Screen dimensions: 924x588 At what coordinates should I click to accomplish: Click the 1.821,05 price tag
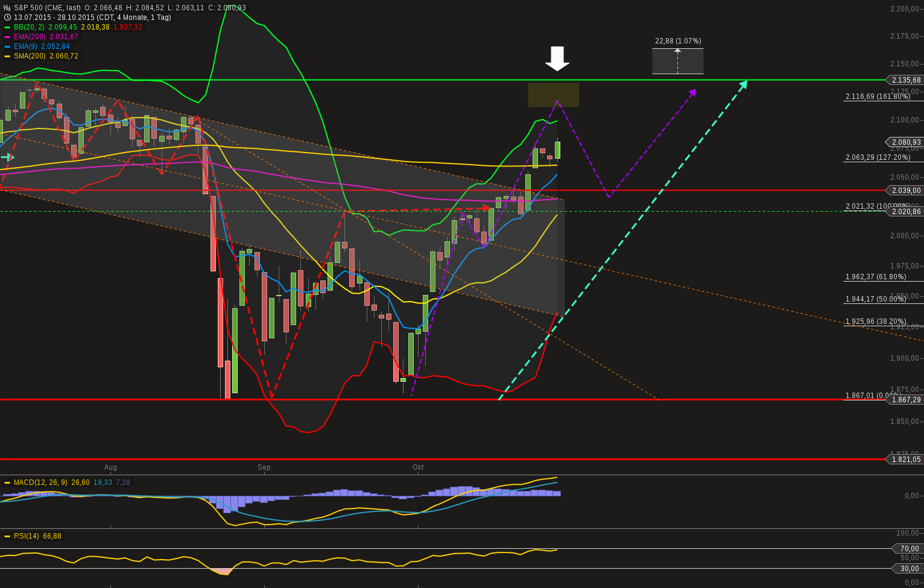[x=905, y=460]
